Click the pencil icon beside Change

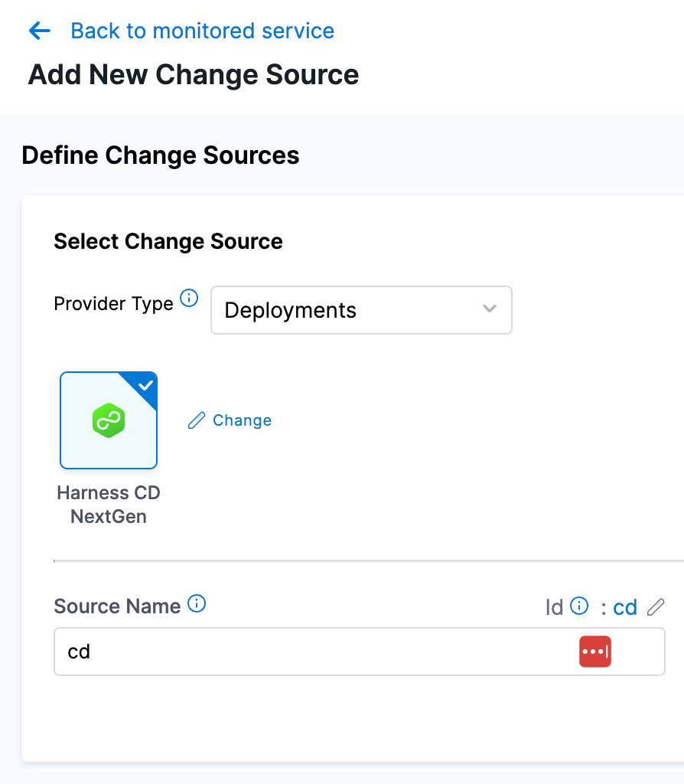(197, 420)
